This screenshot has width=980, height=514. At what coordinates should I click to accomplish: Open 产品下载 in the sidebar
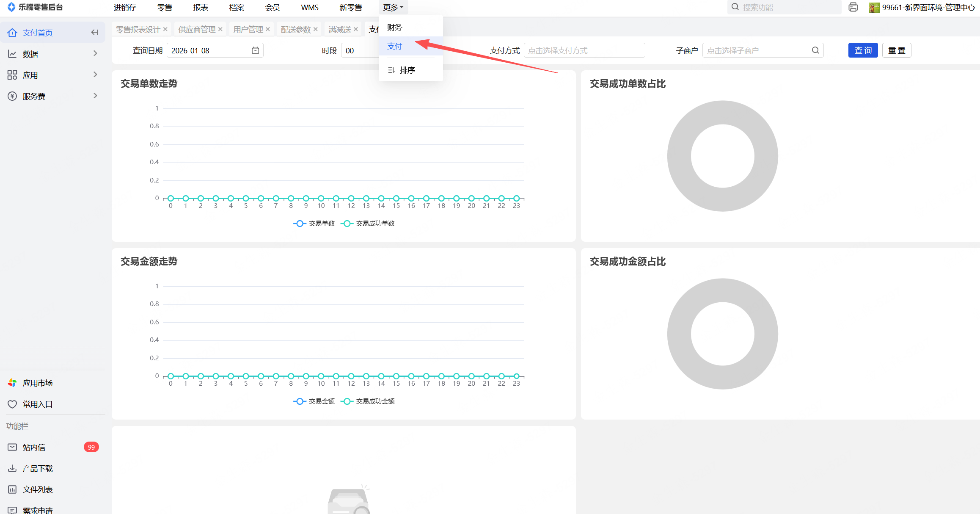pyautogui.click(x=37, y=468)
